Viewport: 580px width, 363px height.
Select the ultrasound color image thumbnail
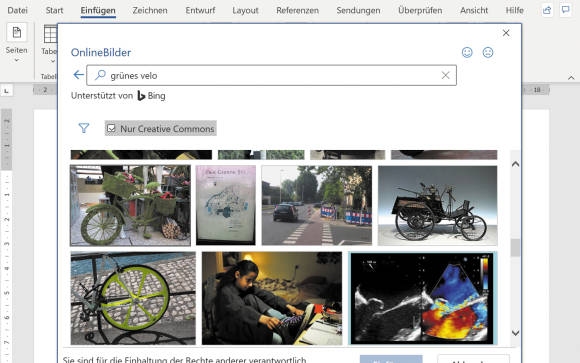[x=422, y=298]
